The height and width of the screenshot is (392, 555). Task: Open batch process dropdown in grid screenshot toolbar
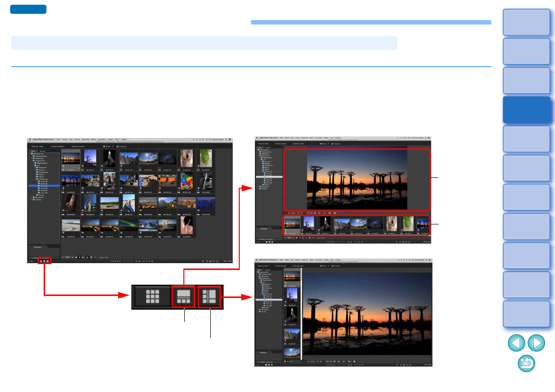coord(108,146)
